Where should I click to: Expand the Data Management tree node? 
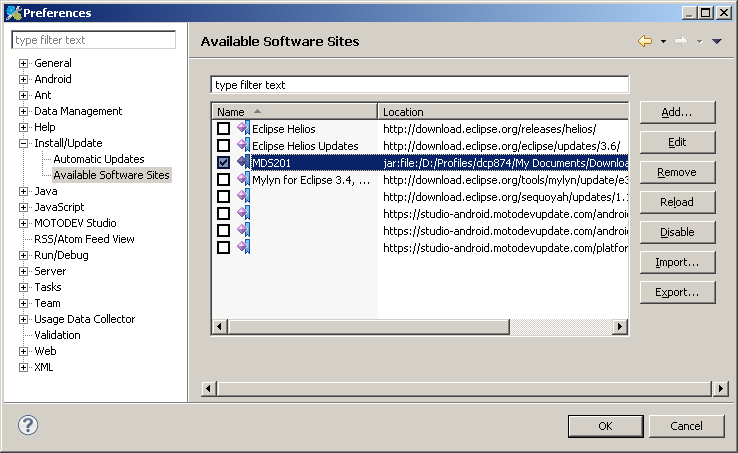(x=23, y=111)
